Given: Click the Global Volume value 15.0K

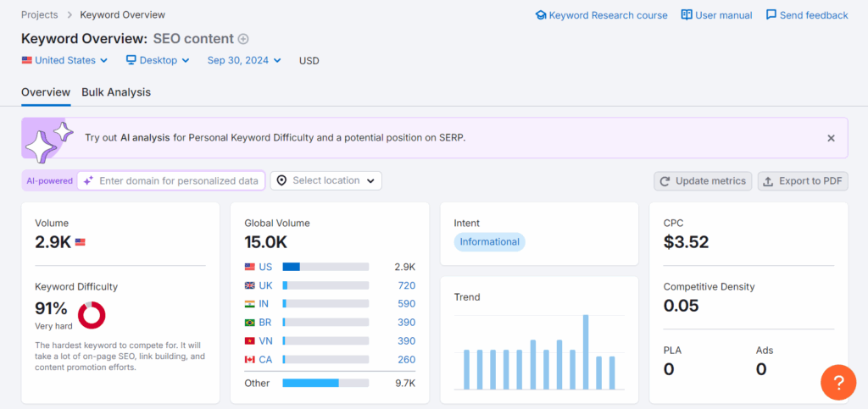Looking at the screenshot, I should (x=265, y=242).
